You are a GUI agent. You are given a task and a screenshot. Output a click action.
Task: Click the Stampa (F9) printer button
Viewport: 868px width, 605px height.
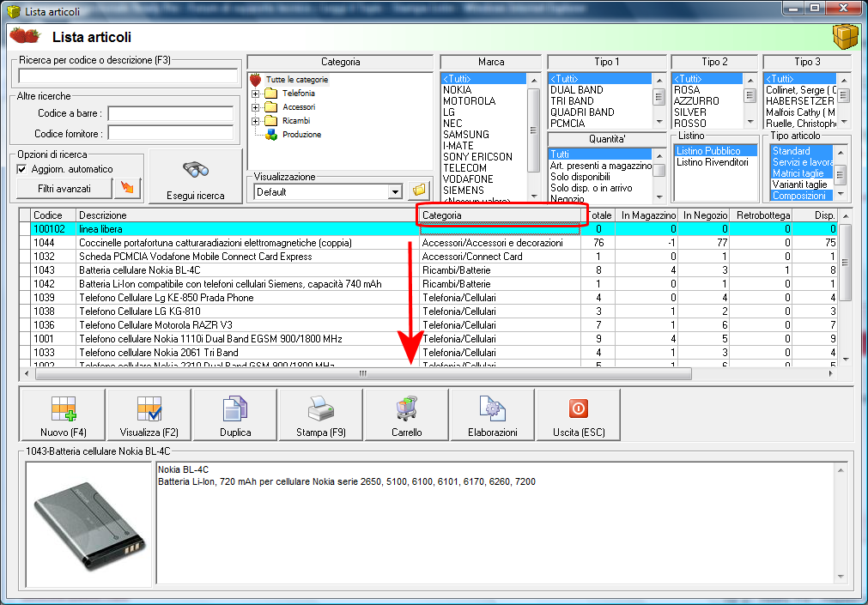[321, 414]
